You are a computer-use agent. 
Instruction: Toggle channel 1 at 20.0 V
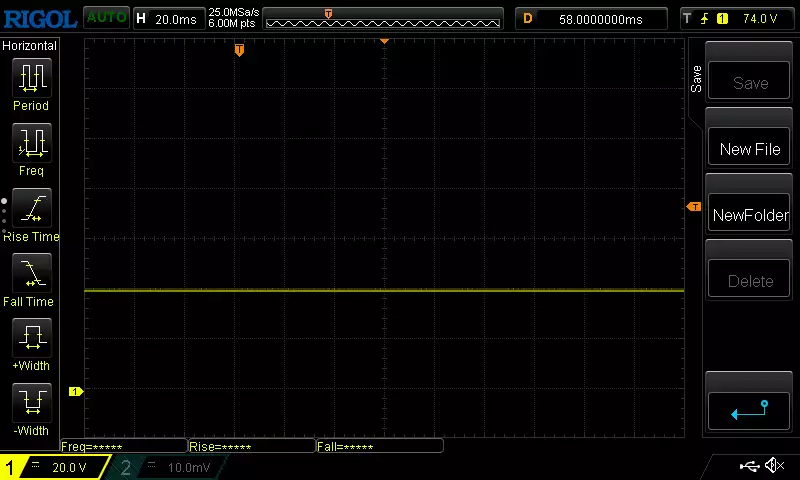point(54,467)
